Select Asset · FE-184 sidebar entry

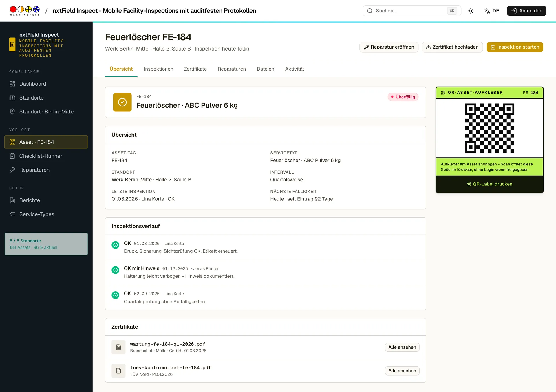pos(46,142)
